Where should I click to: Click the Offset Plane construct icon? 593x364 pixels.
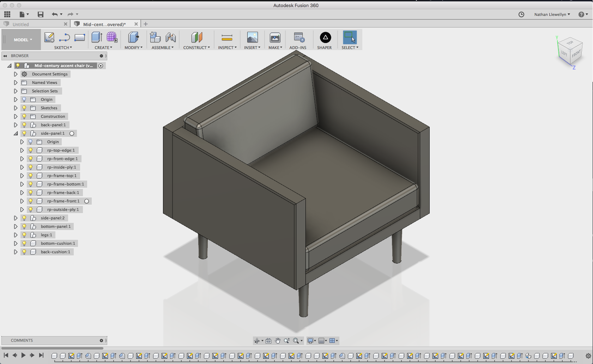click(196, 37)
